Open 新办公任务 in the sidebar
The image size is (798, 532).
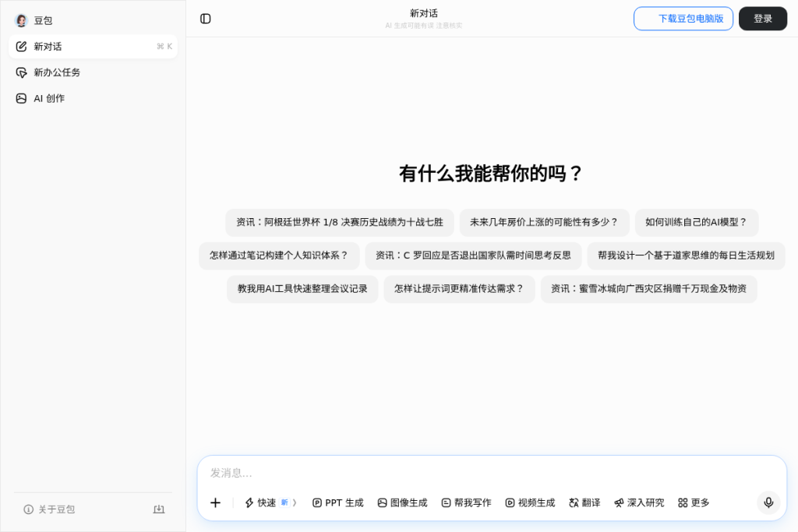pos(94,72)
